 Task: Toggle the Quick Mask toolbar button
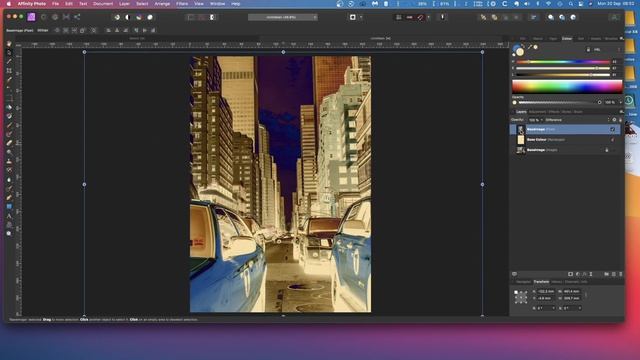(353, 17)
